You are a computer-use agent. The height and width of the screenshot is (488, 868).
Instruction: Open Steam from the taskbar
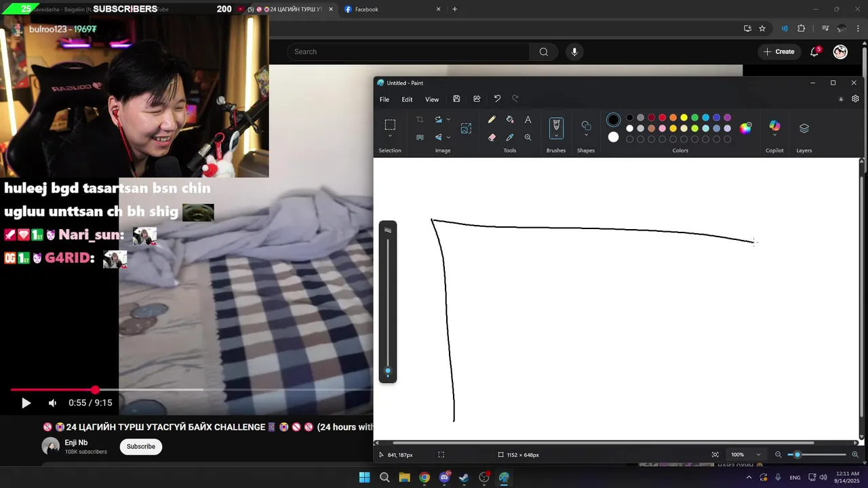464,477
